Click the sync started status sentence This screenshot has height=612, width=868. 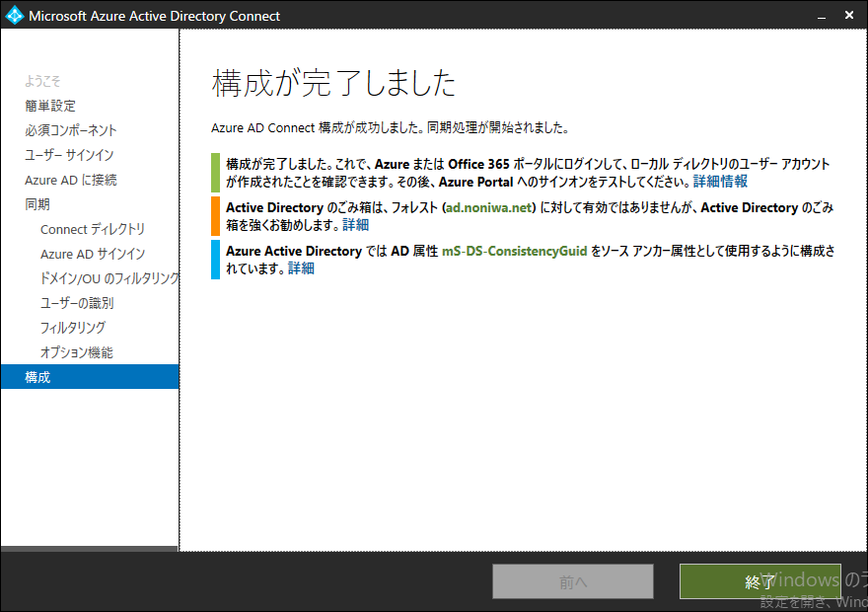click(x=390, y=128)
